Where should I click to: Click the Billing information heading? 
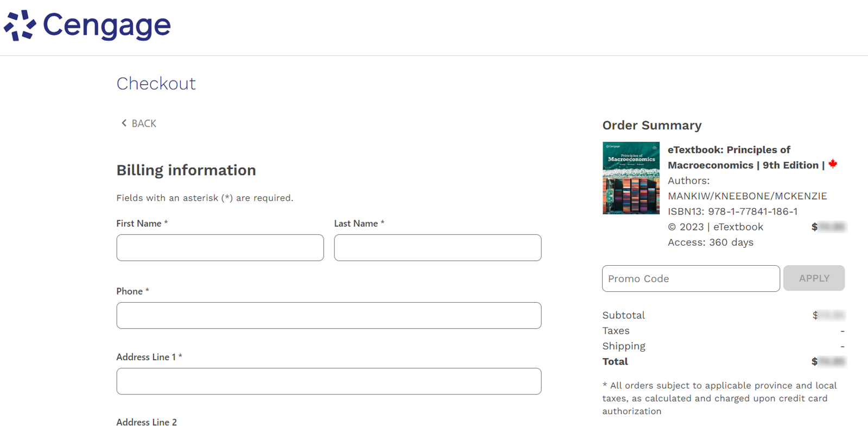[186, 170]
